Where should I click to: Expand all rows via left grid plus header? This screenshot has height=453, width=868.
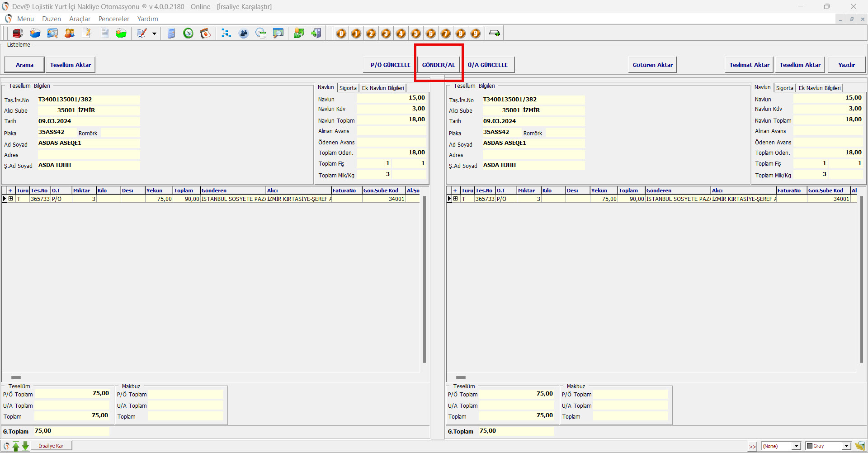coord(10,191)
